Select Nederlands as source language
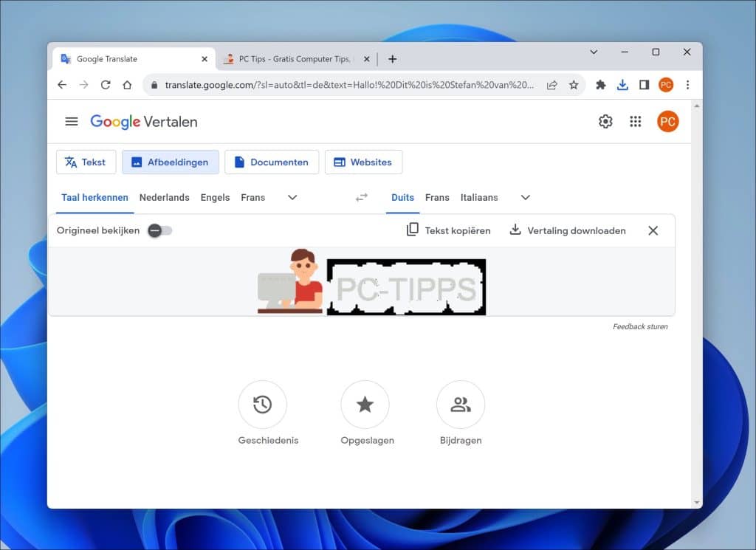This screenshot has width=756, height=550. click(165, 198)
